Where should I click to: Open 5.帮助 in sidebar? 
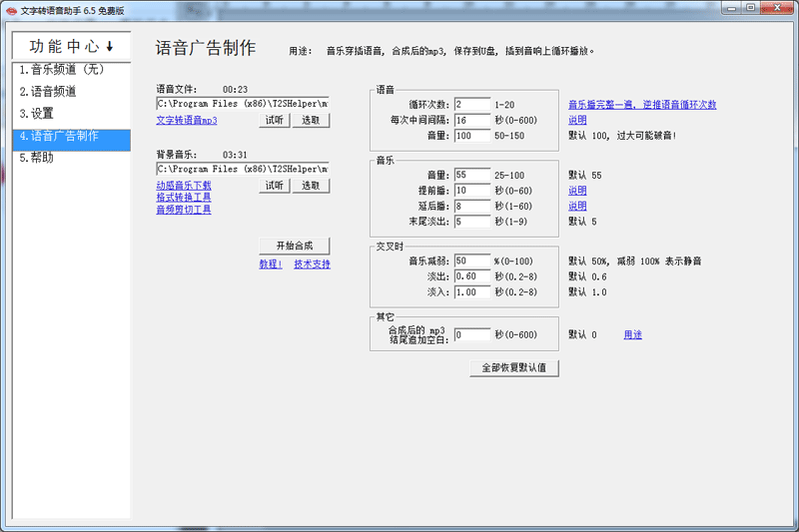[71, 158]
